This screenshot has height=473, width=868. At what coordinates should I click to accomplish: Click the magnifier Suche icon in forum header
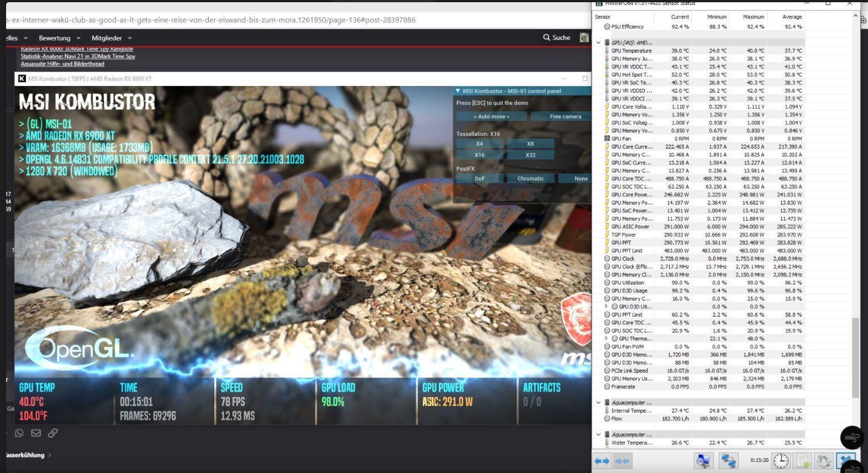point(547,38)
